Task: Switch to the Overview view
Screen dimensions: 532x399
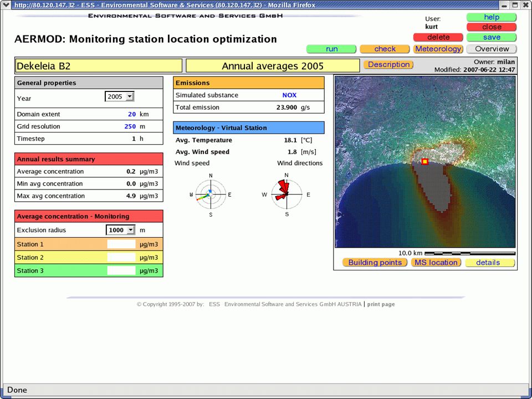Action: click(492, 49)
